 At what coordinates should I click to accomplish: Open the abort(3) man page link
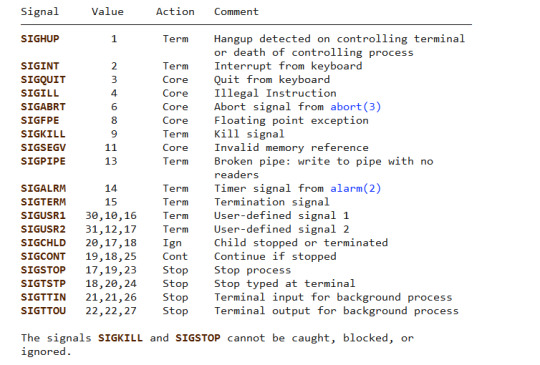tap(355, 107)
